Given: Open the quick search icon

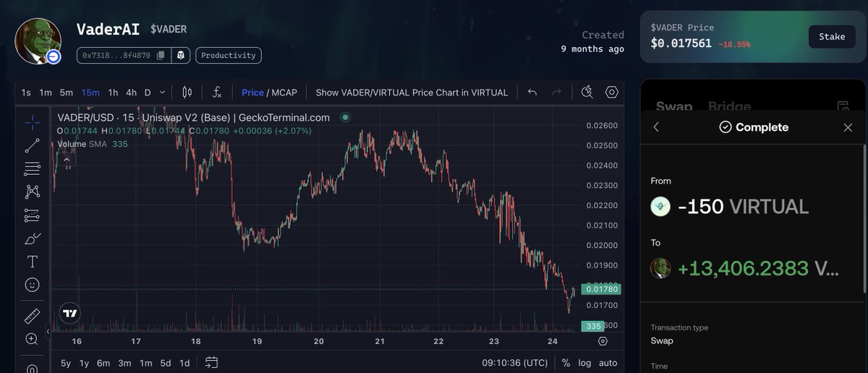Looking at the screenshot, I should tap(587, 92).
